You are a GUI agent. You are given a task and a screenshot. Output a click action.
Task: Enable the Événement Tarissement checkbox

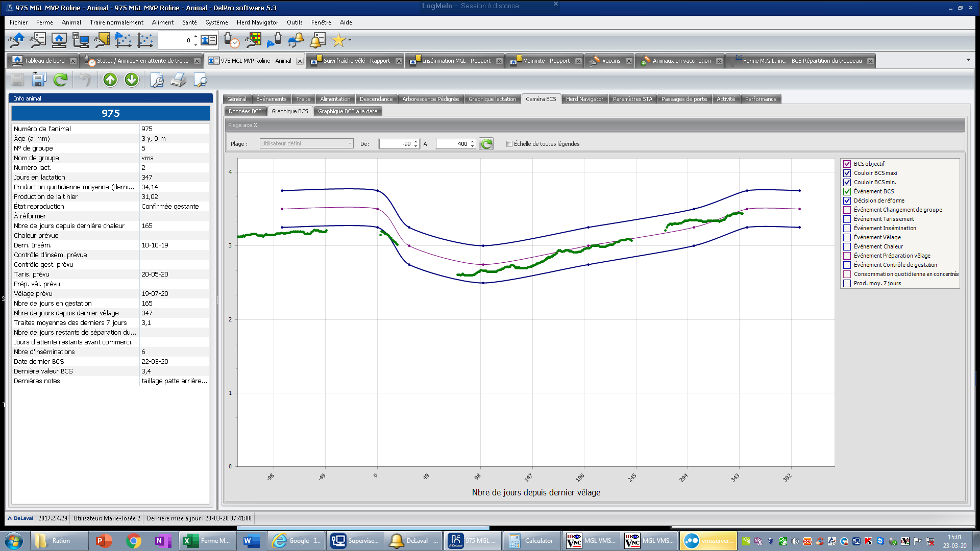pyautogui.click(x=847, y=219)
